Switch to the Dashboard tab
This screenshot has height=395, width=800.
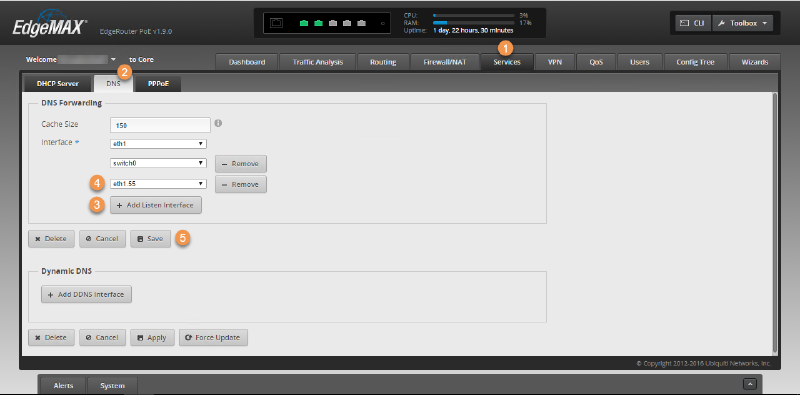tap(247, 62)
